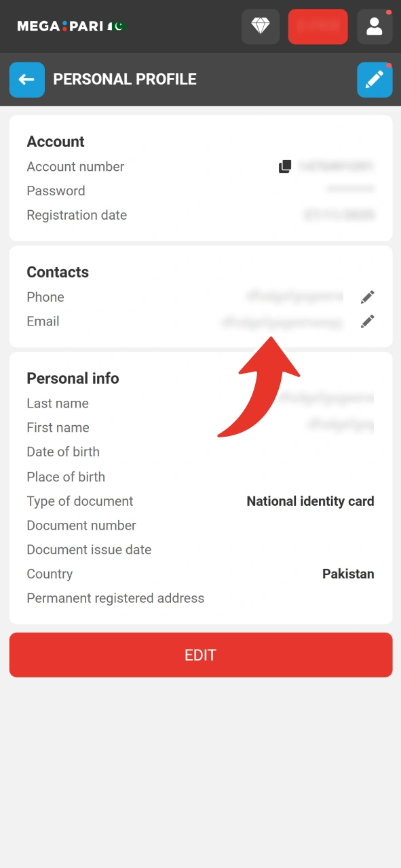This screenshot has width=401, height=868.
Task: Select the Registration date entry
Action: 339,215
